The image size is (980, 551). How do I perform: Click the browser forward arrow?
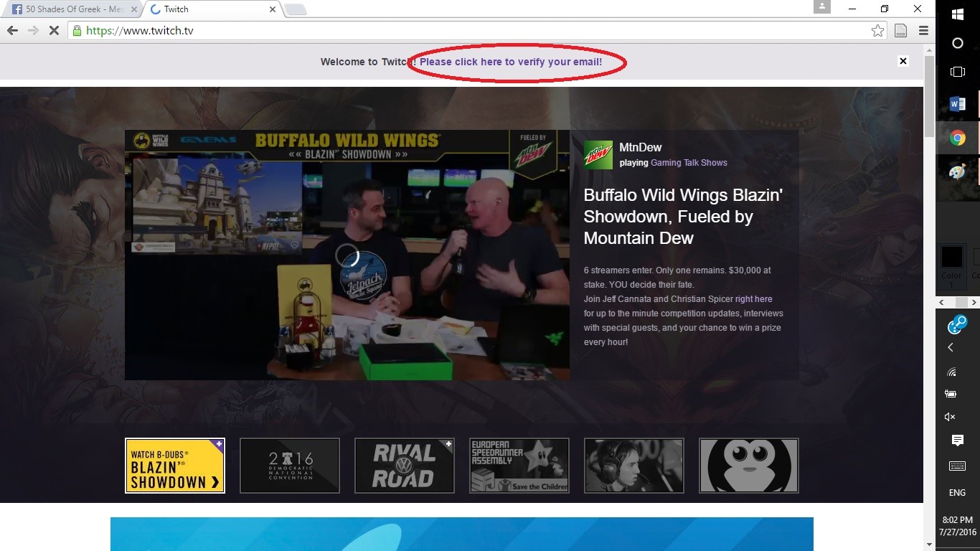coord(33,31)
